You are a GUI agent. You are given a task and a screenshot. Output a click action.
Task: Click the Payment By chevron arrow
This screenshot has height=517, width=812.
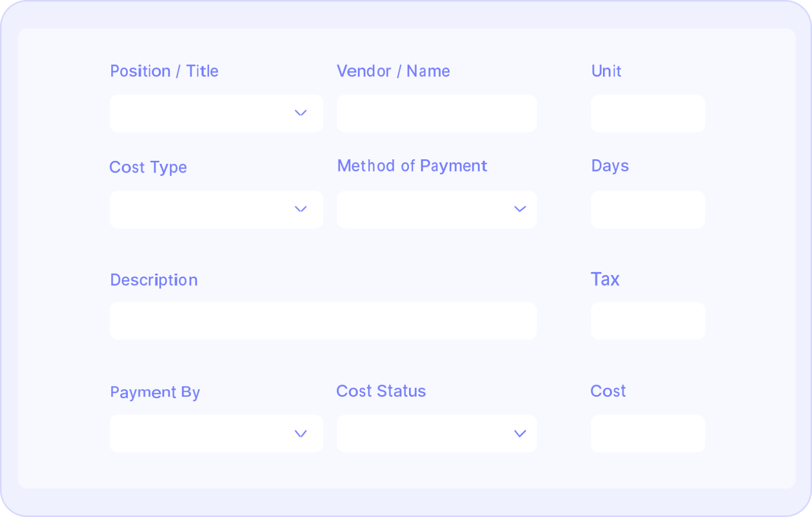pyautogui.click(x=300, y=433)
